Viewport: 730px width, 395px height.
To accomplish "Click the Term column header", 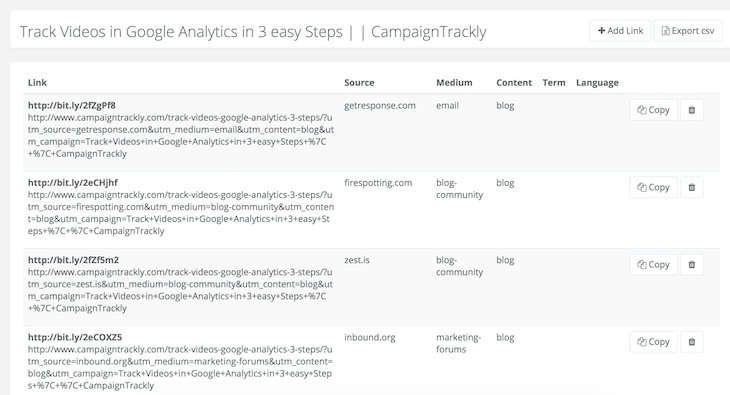I will pyautogui.click(x=554, y=82).
